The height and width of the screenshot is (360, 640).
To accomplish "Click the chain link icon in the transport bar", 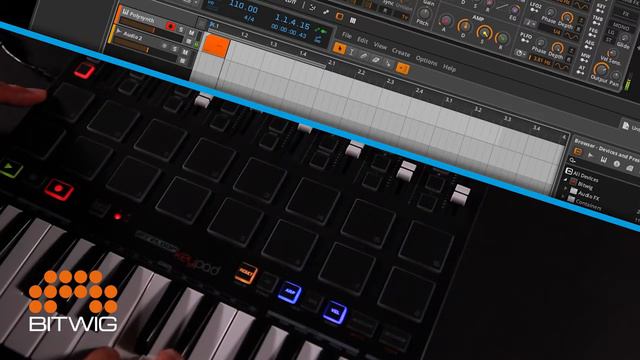I will click(326, 12).
